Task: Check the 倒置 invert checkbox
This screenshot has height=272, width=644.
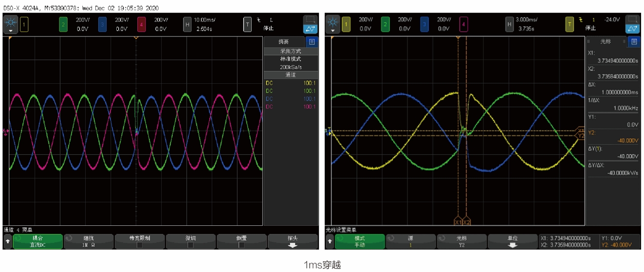Action: click(x=241, y=245)
